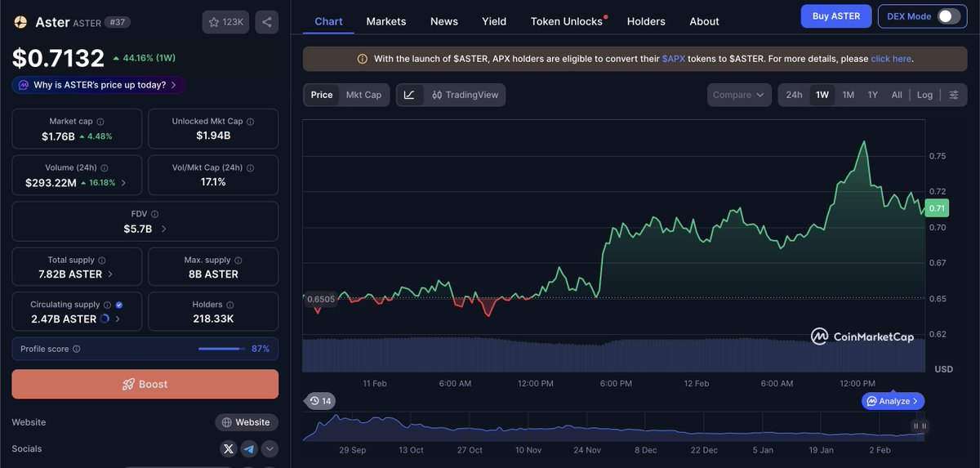
Task: Open the News tab
Action: pos(444,21)
